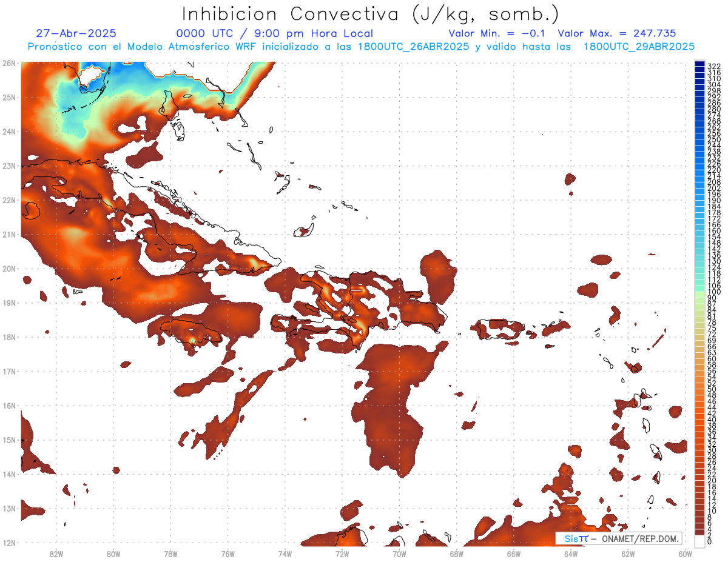Image resolution: width=728 pixels, height=562 pixels.
Task: Click the 68W longitude axis label
Action: tap(456, 554)
